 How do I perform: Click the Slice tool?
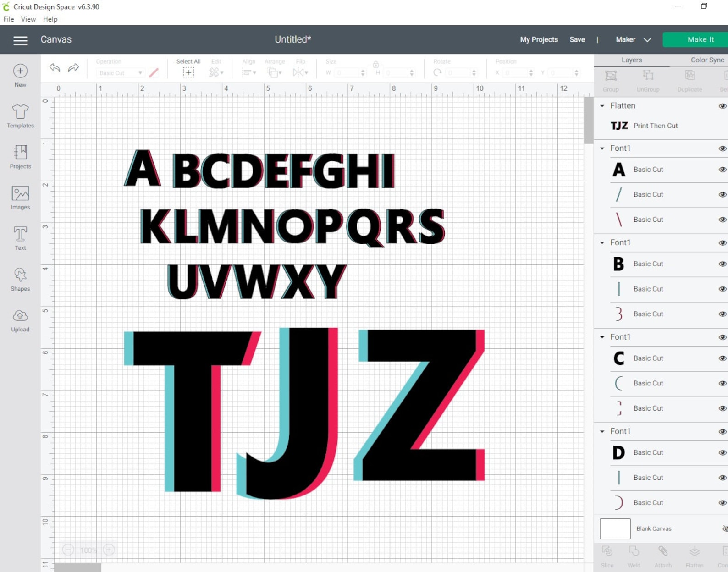607,557
